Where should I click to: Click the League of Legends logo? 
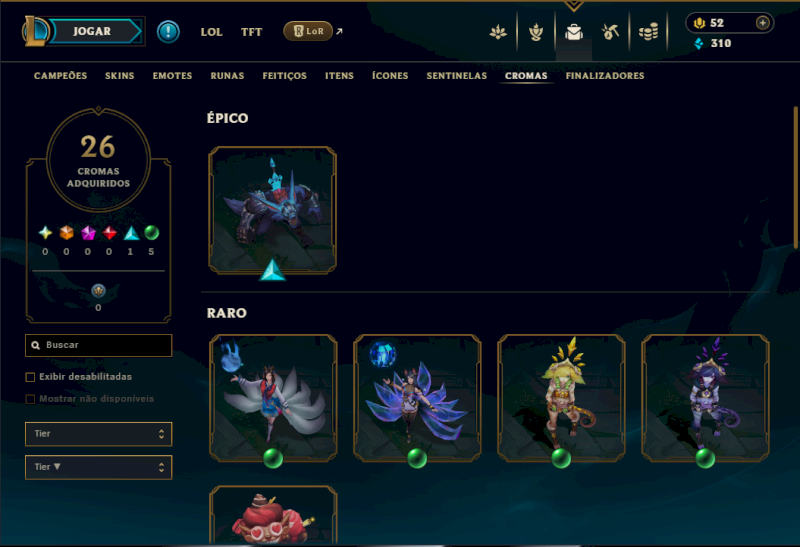tap(35, 31)
